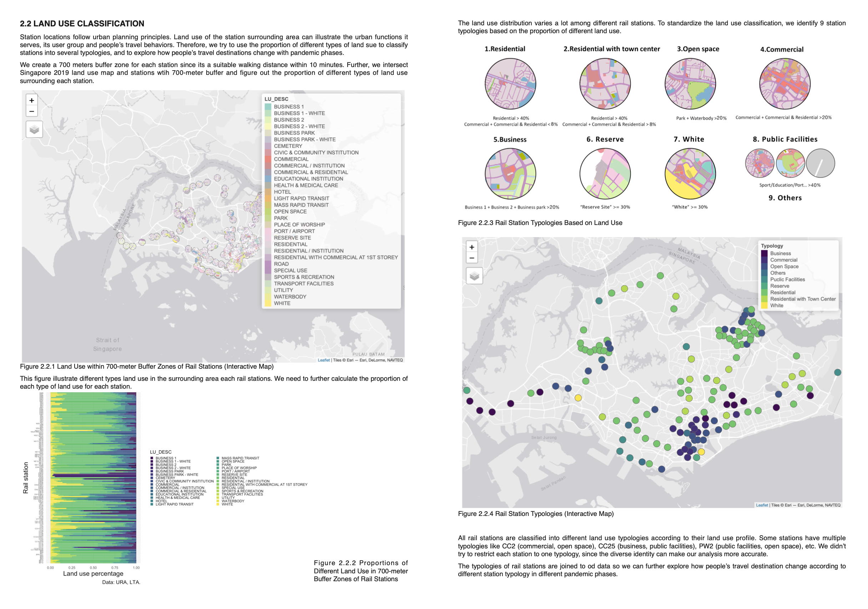Click White swatch in Typology legend

pos(764,306)
